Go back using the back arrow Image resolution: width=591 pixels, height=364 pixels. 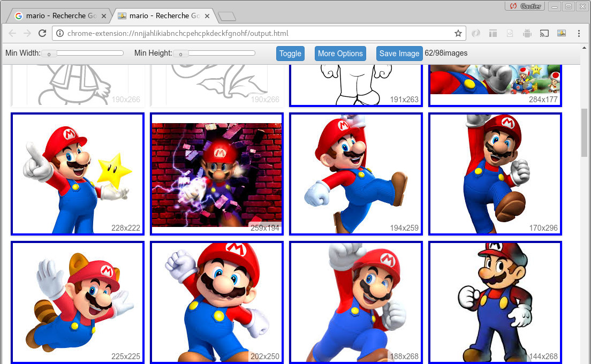[x=12, y=33]
